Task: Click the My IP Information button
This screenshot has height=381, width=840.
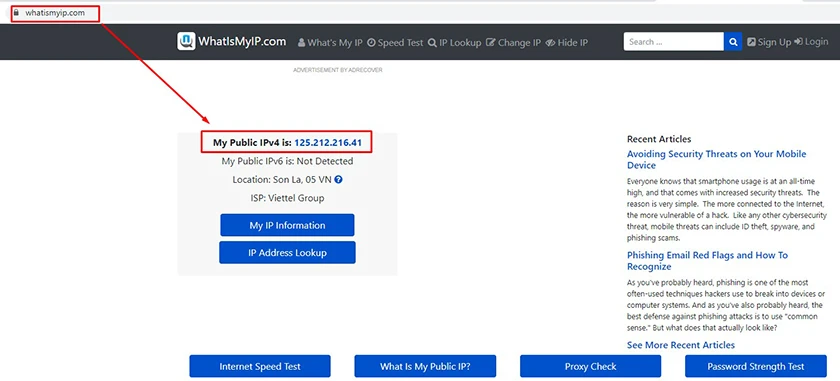Action: tap(287, 225)
